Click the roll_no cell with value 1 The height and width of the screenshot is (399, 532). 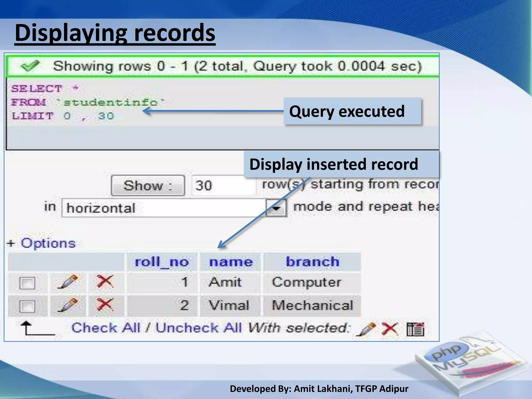pos(162,283)
